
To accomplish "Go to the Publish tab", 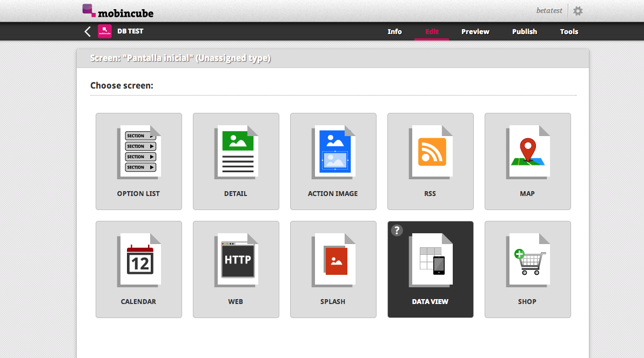I will tap(525, 32).
